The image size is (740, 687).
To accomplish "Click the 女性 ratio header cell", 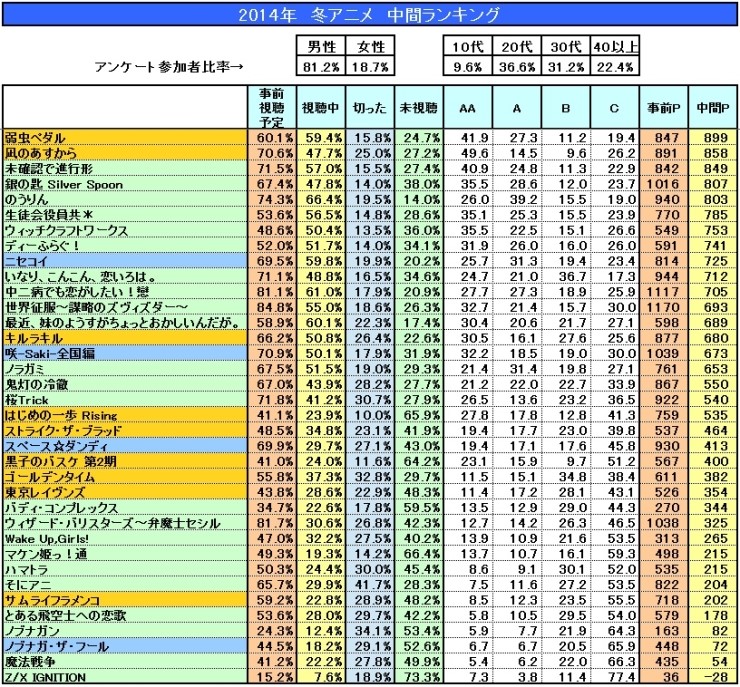I will [370, 46].
